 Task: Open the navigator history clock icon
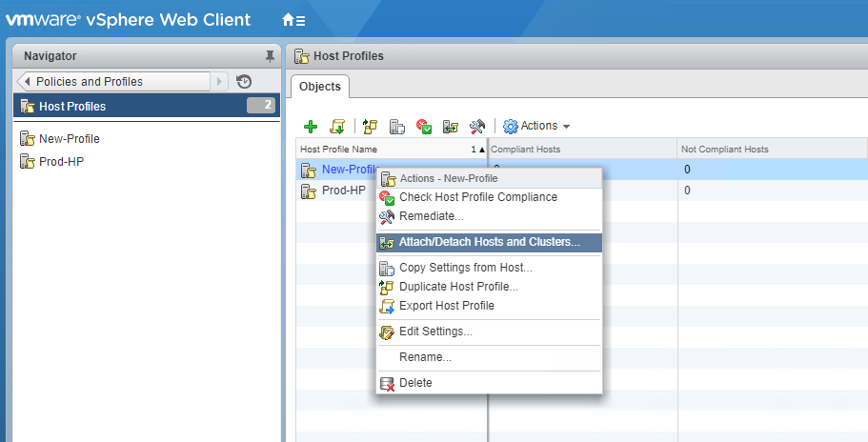(244, 82)
